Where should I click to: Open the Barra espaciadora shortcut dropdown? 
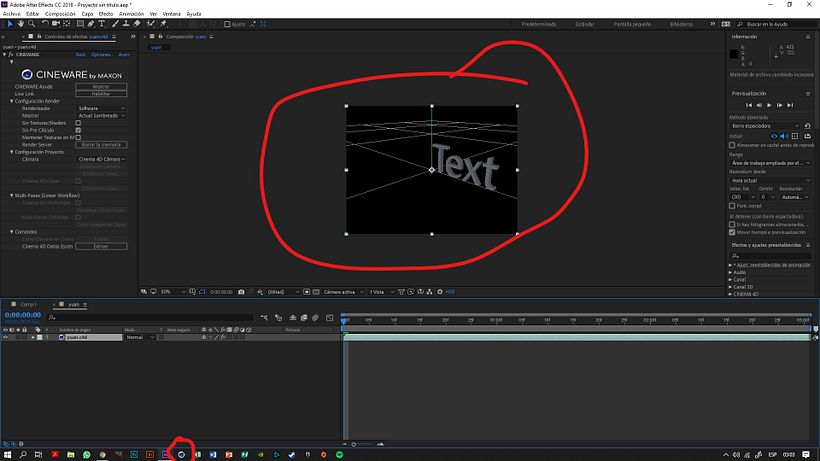click(765, 126)
